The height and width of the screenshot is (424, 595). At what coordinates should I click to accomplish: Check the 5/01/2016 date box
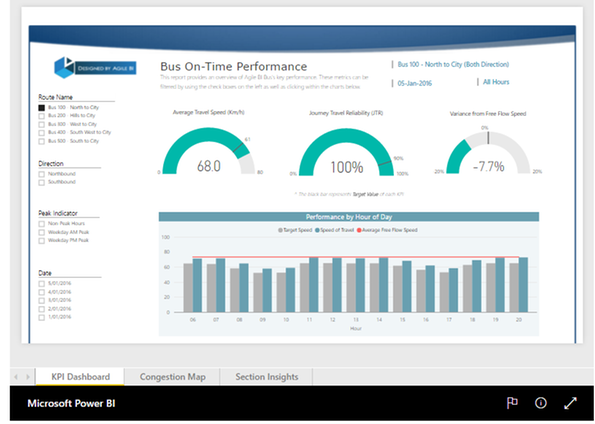[42, 284]
